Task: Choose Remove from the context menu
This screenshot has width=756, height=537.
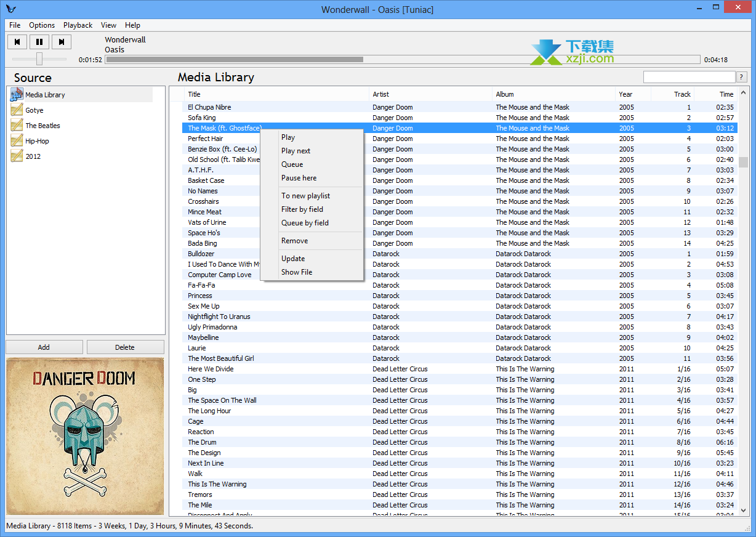Action: (x=312, y=241)
